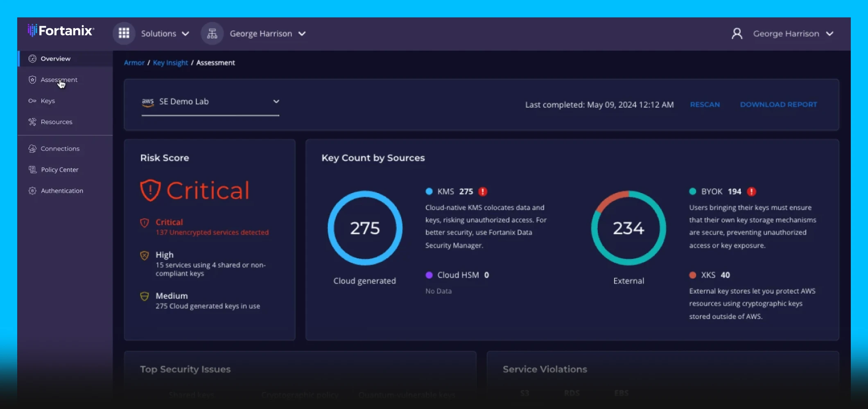Viewport: 868px width, 409px height.
Task: Click the Medium severity shield icon
Action: click(x=145, y=296)
